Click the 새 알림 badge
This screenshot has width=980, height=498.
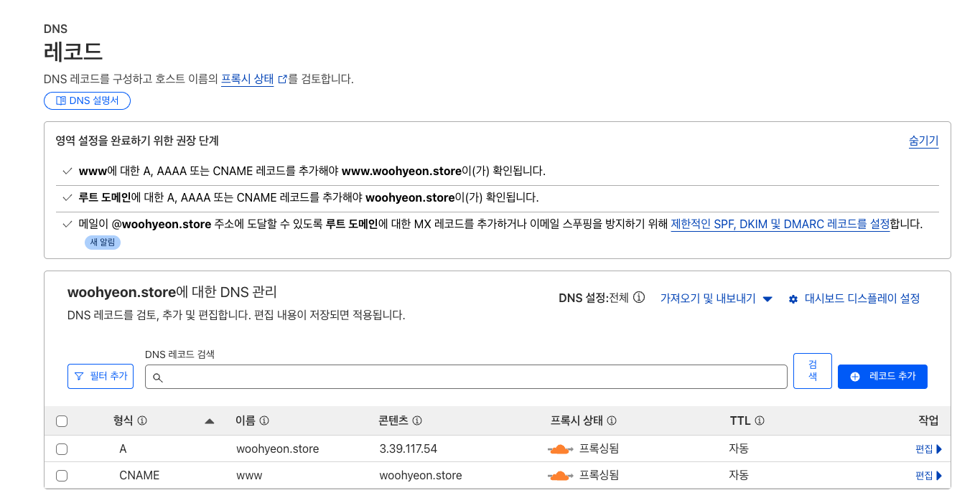tap(103, 243)
